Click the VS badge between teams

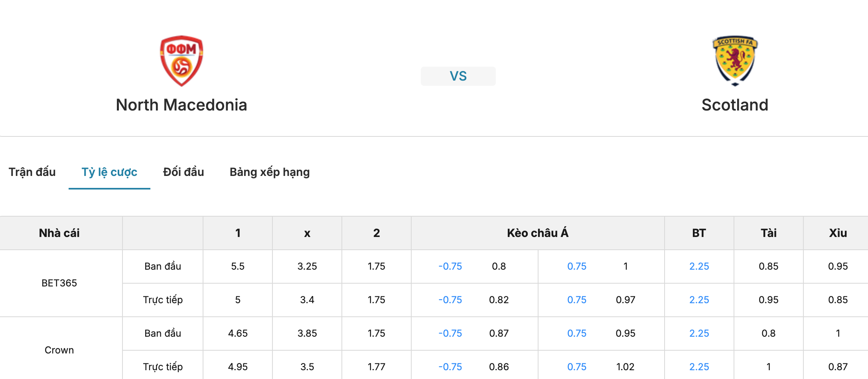(x=458, y=76)
